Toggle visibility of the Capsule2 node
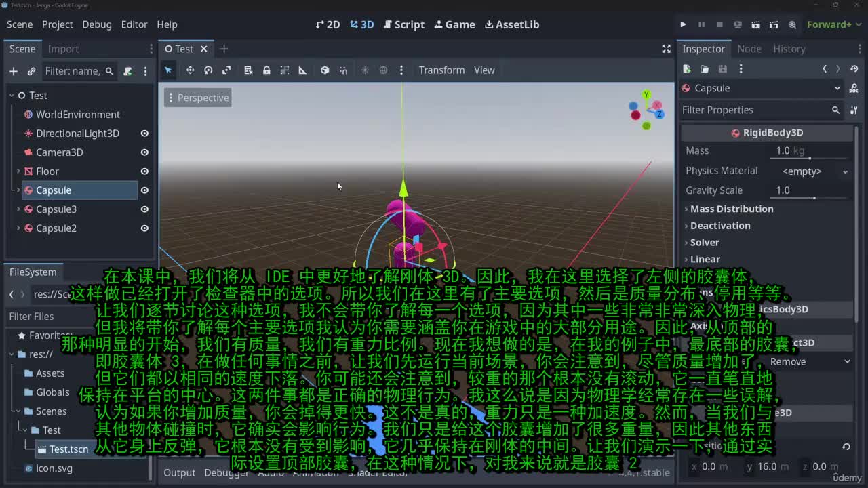The height and width of the screenshot is (488, 868). 144,228
